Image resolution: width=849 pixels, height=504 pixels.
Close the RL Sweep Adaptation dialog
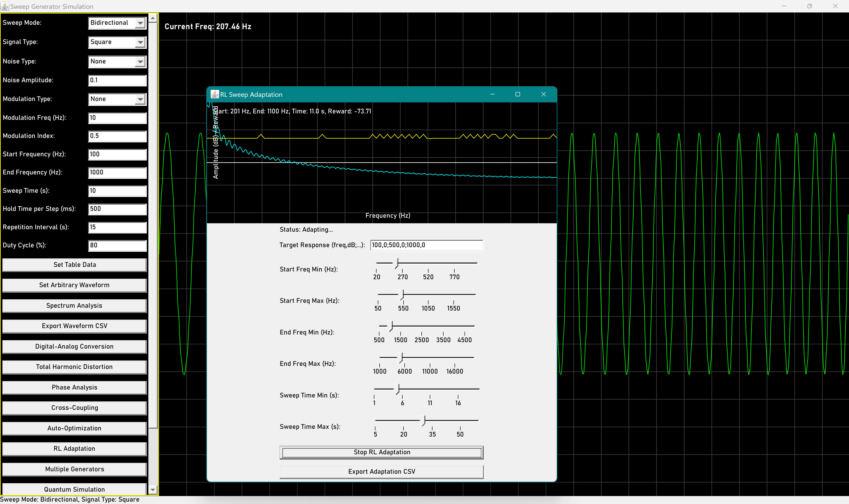[x=543, y=94]
